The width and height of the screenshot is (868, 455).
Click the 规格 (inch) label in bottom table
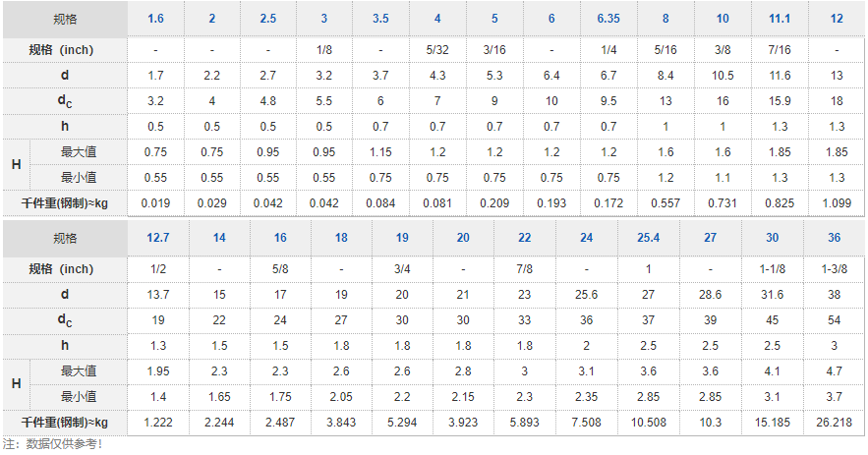coord(64,269)
